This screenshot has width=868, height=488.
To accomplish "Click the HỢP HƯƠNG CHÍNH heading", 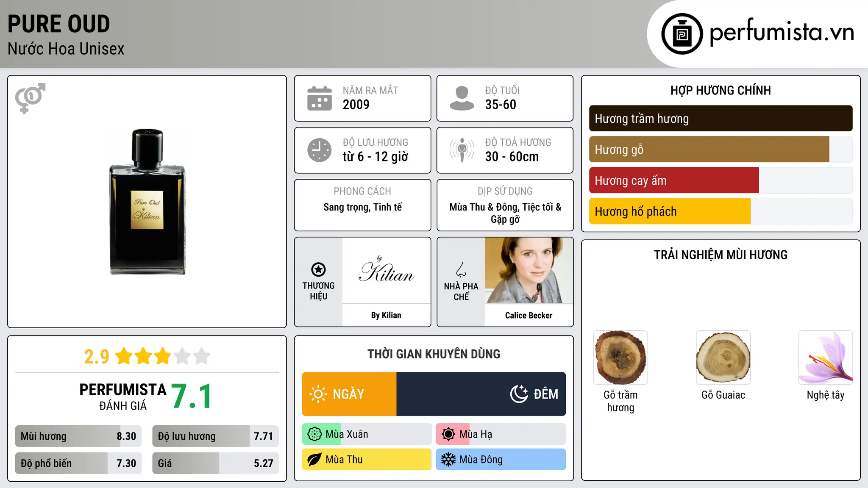I will point(721,90).
